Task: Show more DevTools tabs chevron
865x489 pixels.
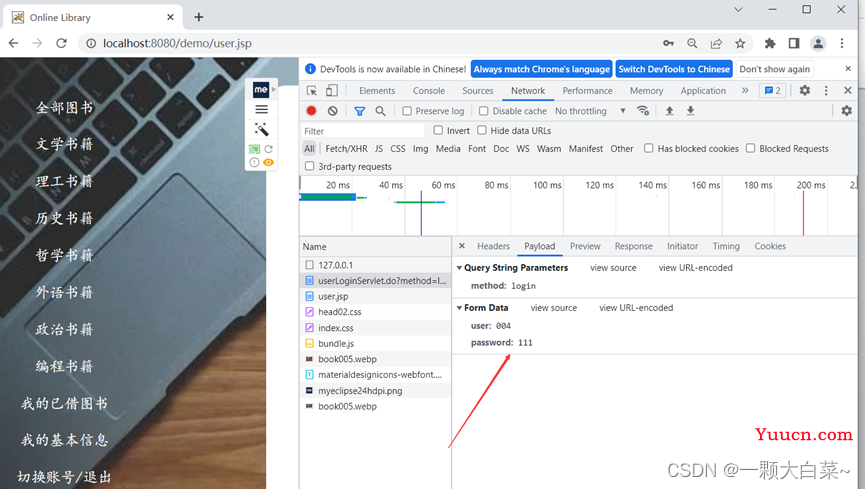Action: click(745, 91)
